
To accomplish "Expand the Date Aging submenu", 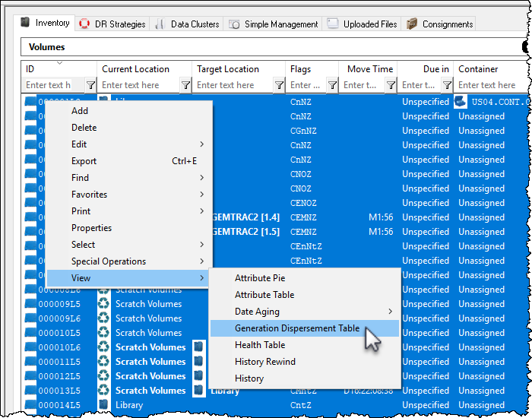I will (305, 312).
